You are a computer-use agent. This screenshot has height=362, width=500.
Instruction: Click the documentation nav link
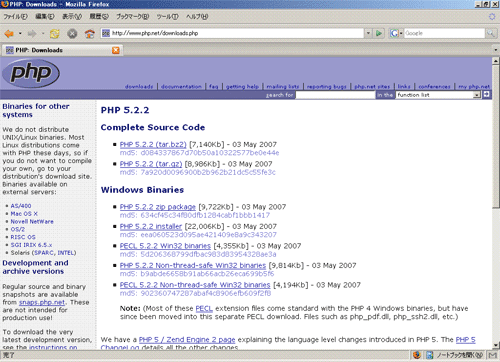coord(181,87)
